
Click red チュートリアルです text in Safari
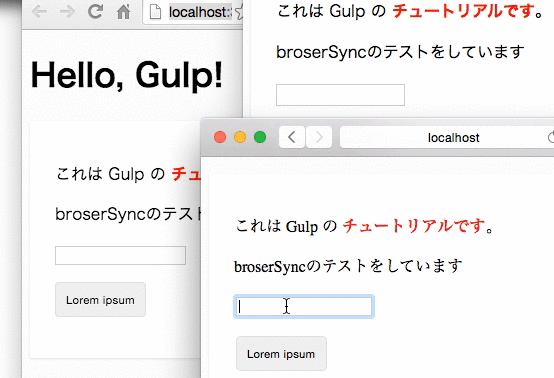coord(414,226)
